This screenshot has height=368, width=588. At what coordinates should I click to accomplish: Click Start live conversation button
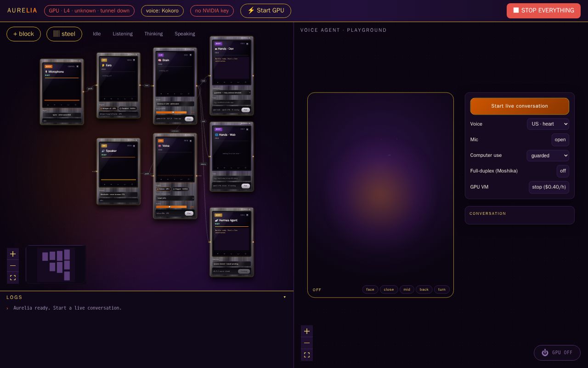pyautogui.click(x=520, y=106)
